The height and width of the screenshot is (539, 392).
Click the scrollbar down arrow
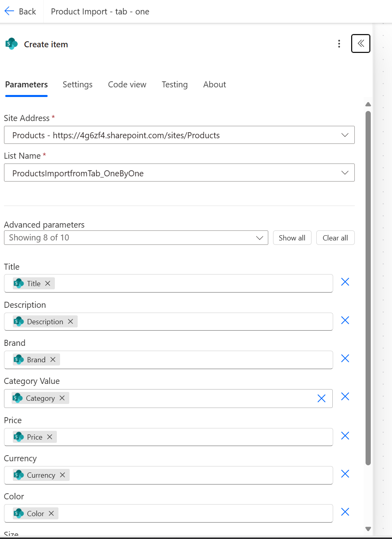(x=368, y=529)
